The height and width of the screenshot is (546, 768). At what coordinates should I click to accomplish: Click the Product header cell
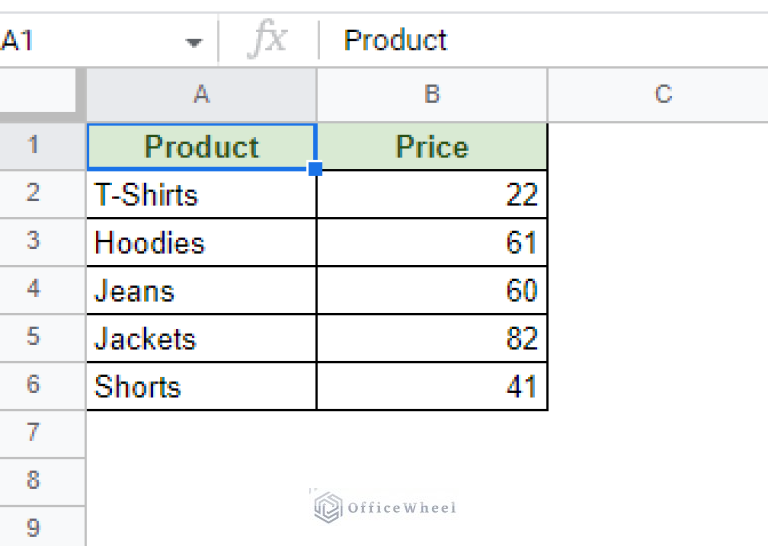point(201,147)
